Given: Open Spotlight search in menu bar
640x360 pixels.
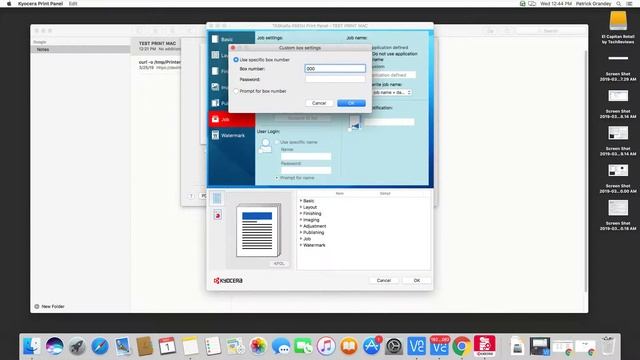Looking at the screenshot, I should [619, 3].
